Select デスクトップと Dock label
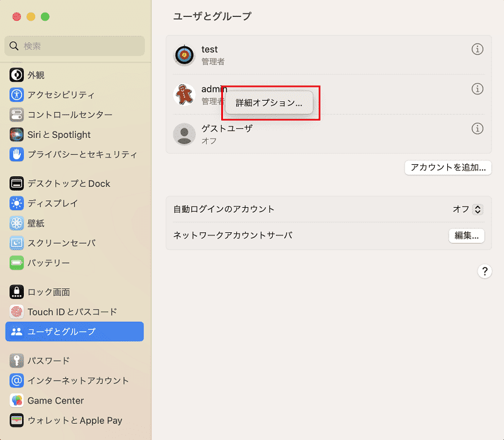 pyautogui.click(x=69, y=183)
